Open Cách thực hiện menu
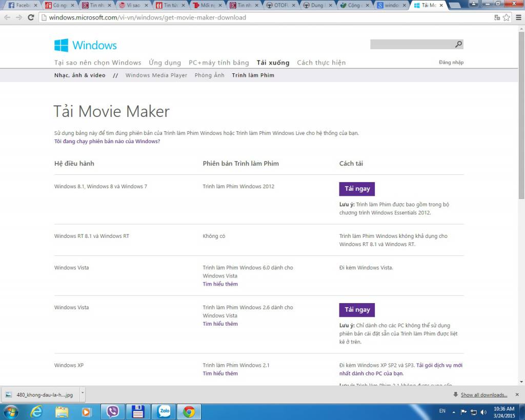Viewport: 525px width, 420px height. (x=321, y=63)
